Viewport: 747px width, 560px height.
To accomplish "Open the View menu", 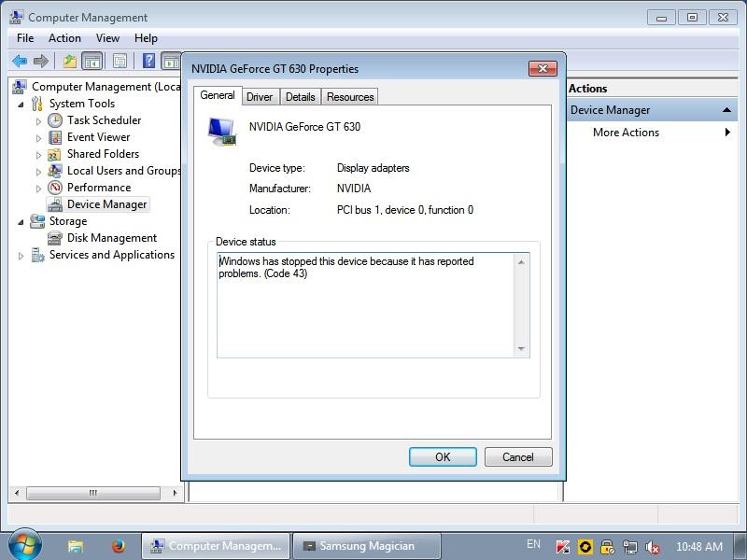I will tap(107, 38).
